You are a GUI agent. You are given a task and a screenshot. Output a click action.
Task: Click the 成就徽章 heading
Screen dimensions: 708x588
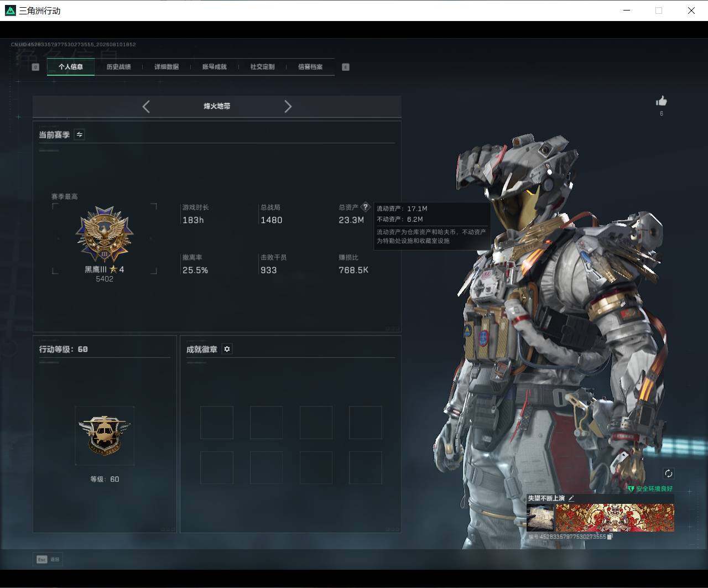202,349
